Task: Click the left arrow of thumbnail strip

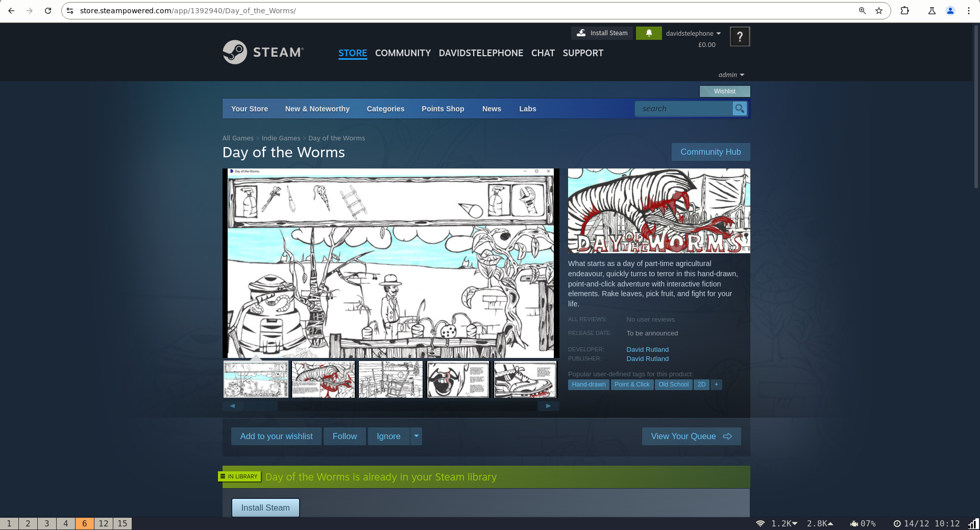Action: (233, 406)
